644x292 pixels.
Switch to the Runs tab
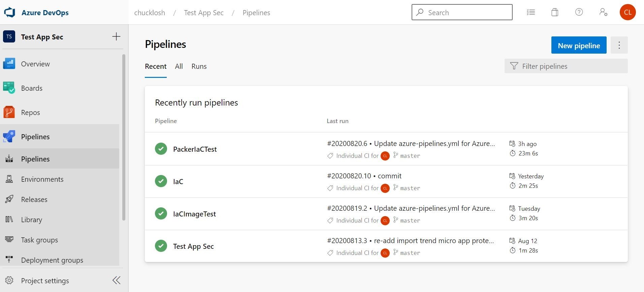pos(199,66)
